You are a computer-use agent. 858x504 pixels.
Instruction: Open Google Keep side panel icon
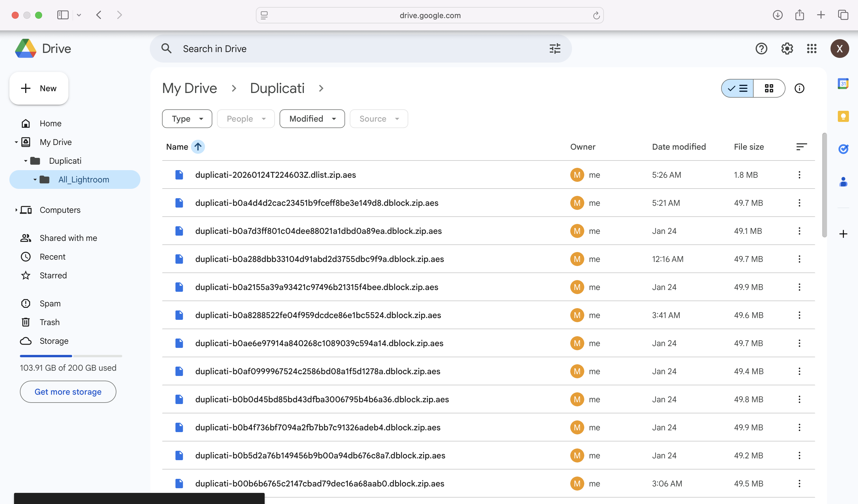coord(843,116)
